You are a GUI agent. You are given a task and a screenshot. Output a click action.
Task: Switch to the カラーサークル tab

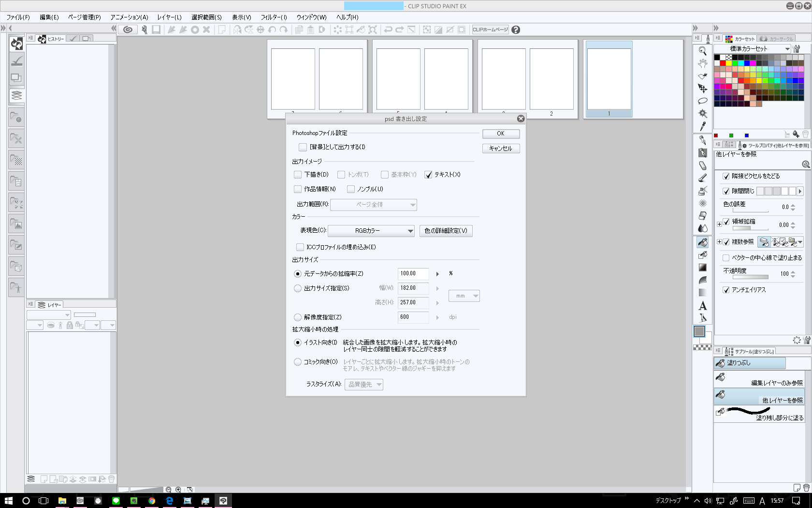pos(777,39)
